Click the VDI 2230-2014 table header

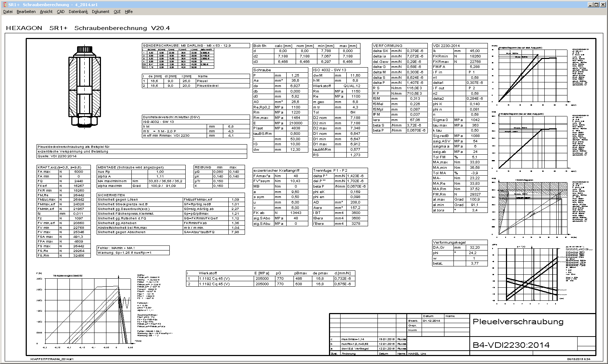pyautogui.click(x=446, y=46)
